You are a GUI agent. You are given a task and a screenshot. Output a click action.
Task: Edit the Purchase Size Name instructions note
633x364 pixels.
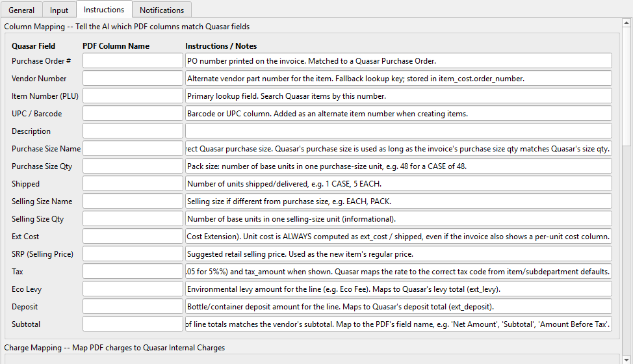point(398,148)
